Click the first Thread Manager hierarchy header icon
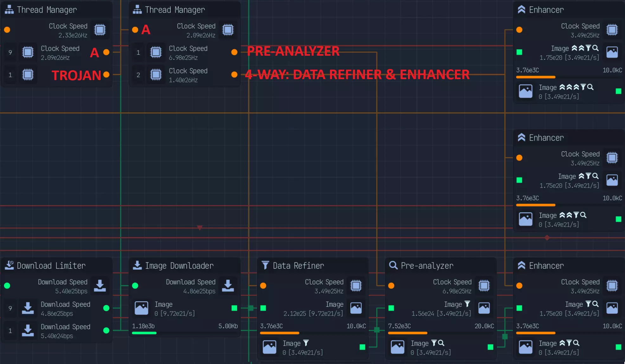625x364 pixels. tap(9, 9)
